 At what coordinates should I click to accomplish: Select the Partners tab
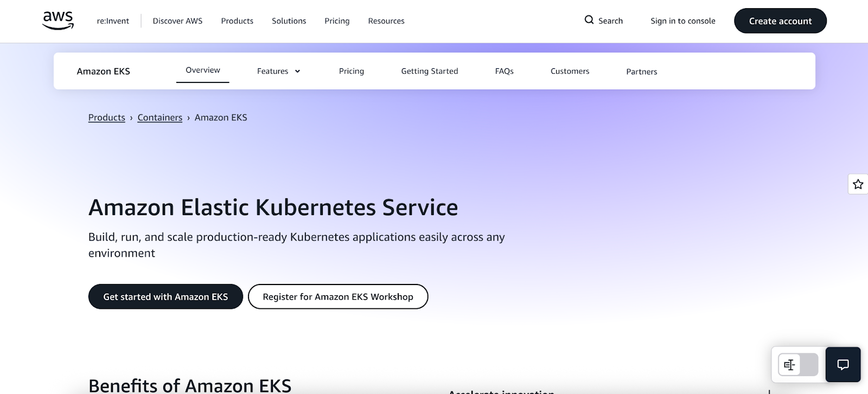[642, 72]
